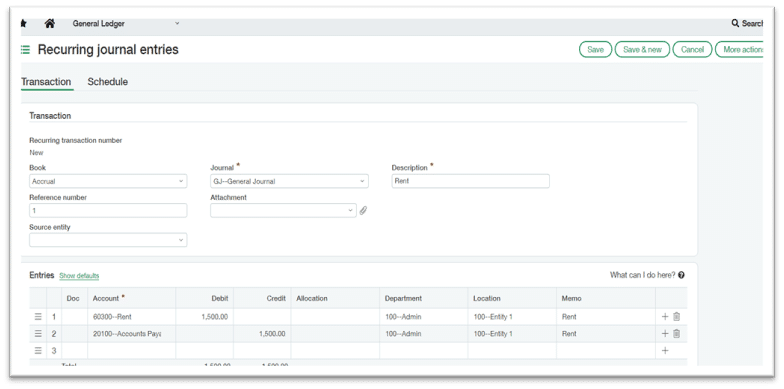Click the 100--Entity 1 location cell in row 2

[512, 334]
